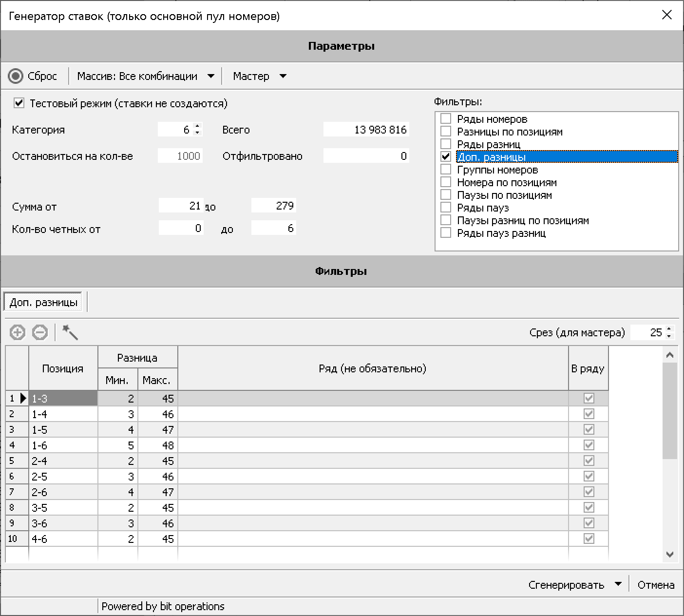The image size is (684, 616).
Task: Click the add row plus icon
Action: click(17, 333)
